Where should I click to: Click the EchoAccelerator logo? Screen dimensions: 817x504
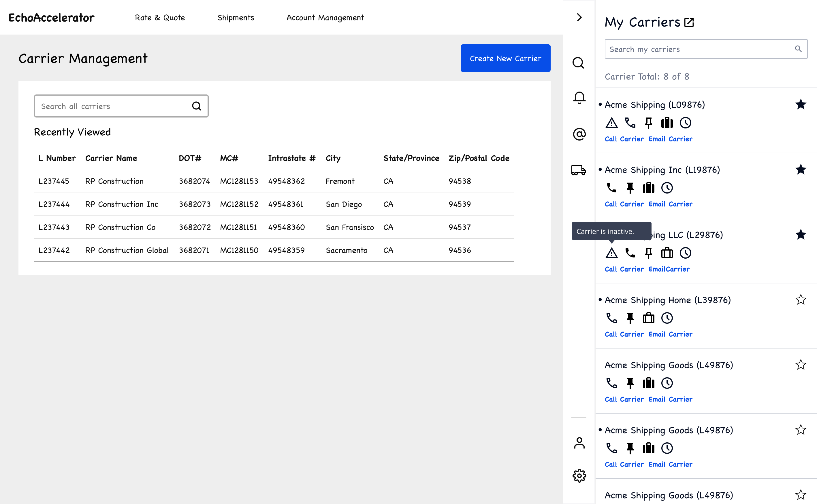51,17
